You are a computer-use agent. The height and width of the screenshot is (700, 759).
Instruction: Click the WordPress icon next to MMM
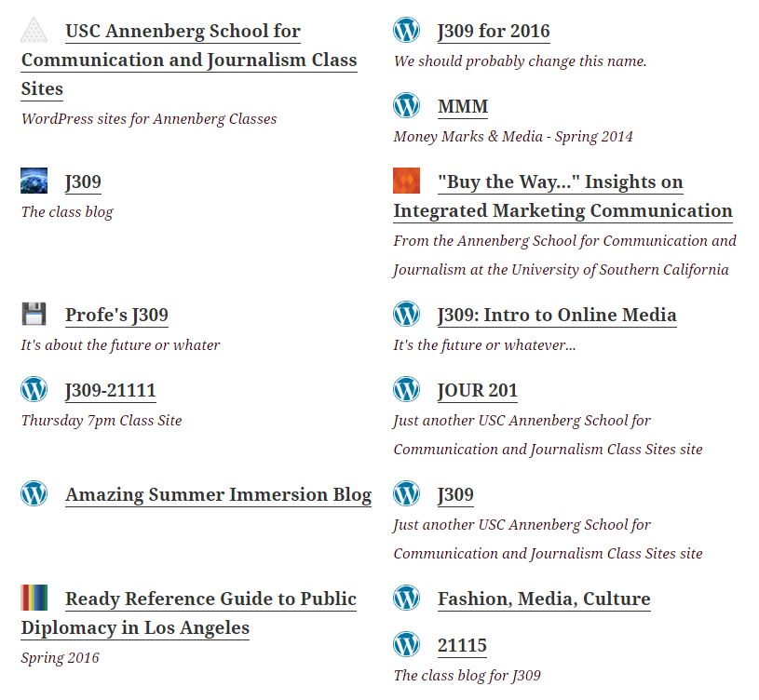point(406,105)
